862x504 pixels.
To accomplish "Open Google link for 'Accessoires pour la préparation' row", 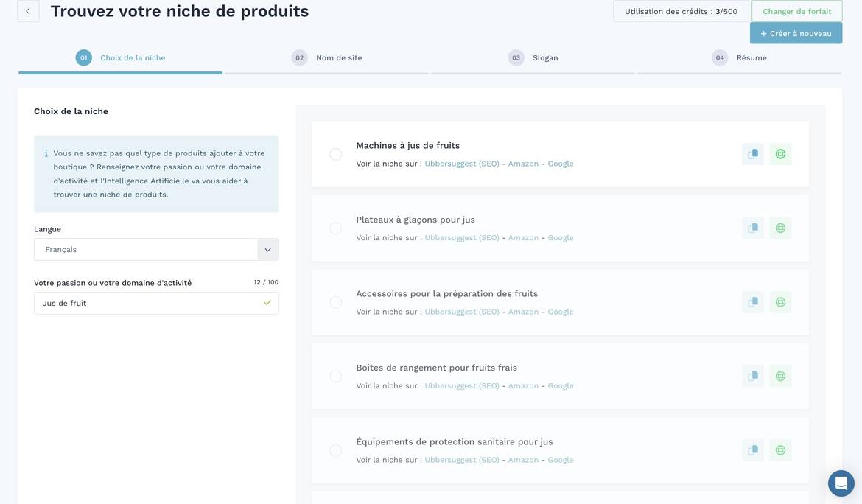I will click(560, 312).
